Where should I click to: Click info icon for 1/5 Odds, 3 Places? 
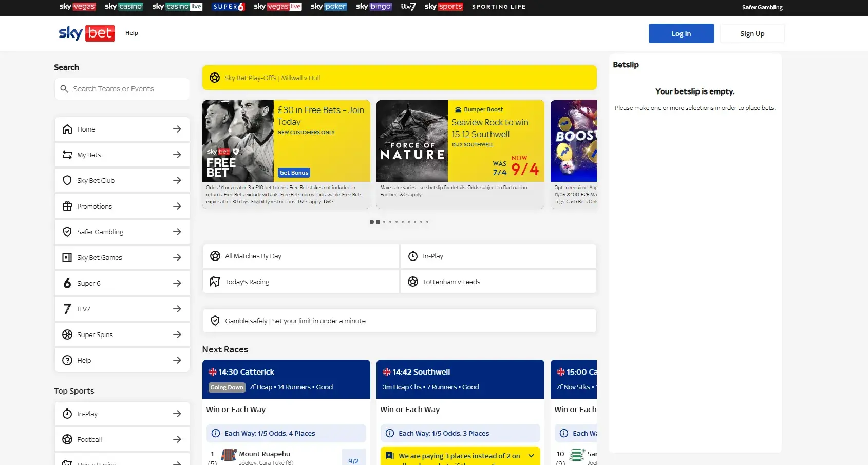coord(390,433)
